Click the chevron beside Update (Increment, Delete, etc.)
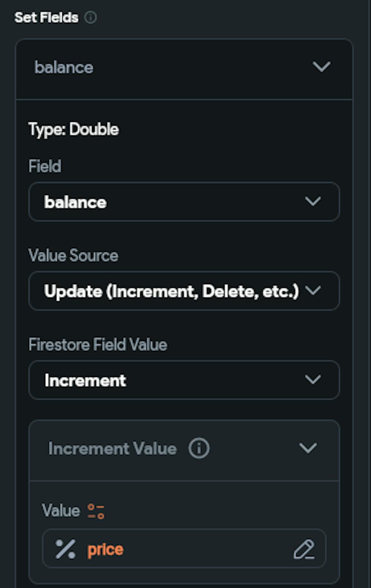The width and height of the screenshot is (371, 588). pyautogui.click(x=313, y=291)
